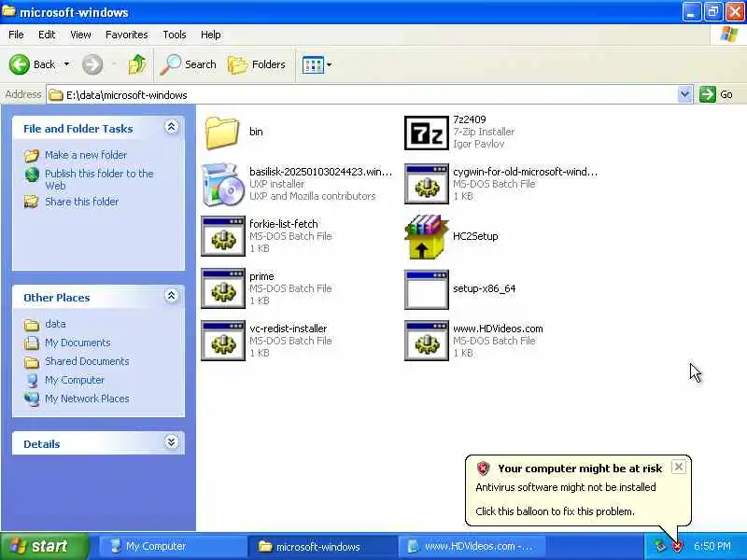Collapse the Other Places panel
This screenshot has width=747, height=560.
[x=172, y=296]
